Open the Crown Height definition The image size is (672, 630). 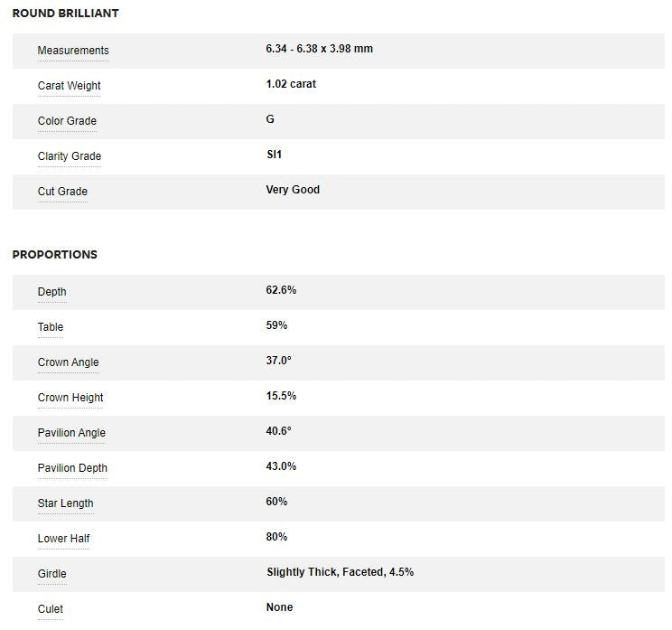(x=70, y=398)
